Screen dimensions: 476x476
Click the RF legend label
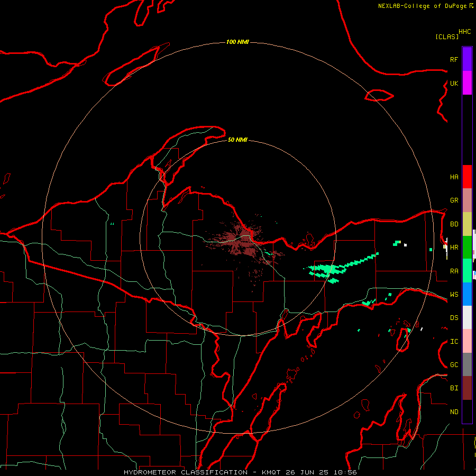tap(454, 59)
